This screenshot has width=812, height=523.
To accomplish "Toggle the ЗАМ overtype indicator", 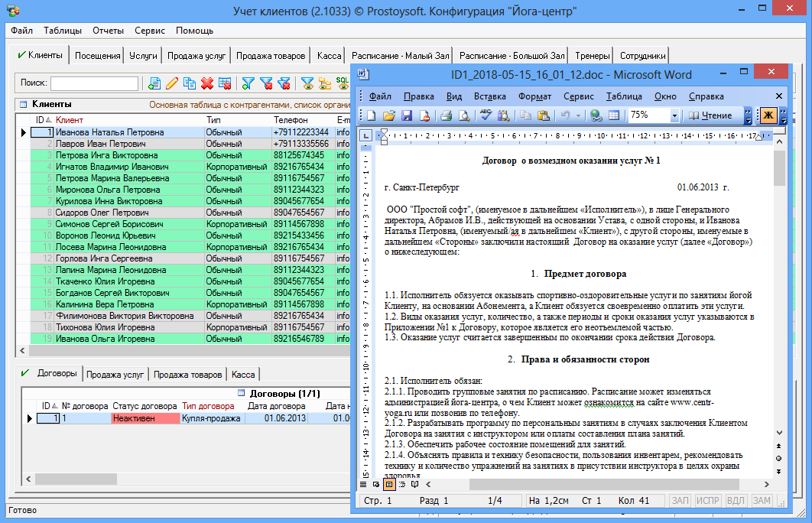I will click(762, 501).
